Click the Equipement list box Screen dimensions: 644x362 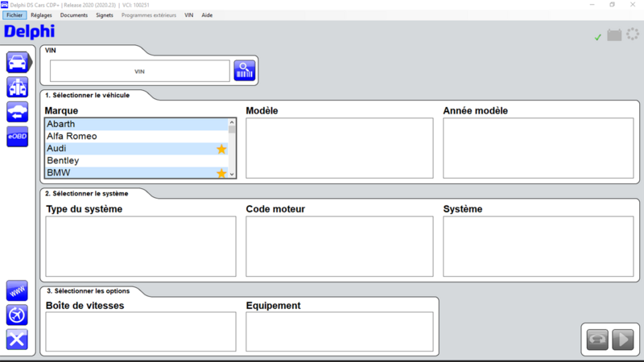pyautogui.click(x=339, y=331)
